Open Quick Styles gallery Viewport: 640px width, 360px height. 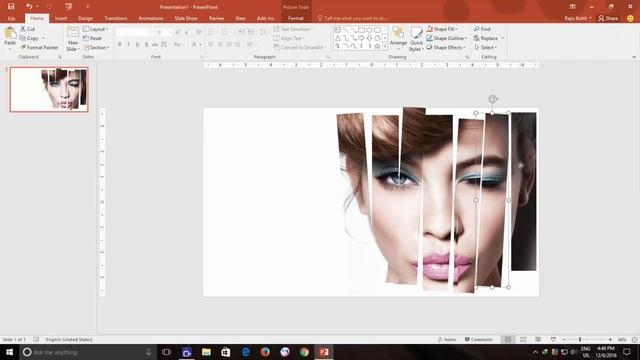416,39
